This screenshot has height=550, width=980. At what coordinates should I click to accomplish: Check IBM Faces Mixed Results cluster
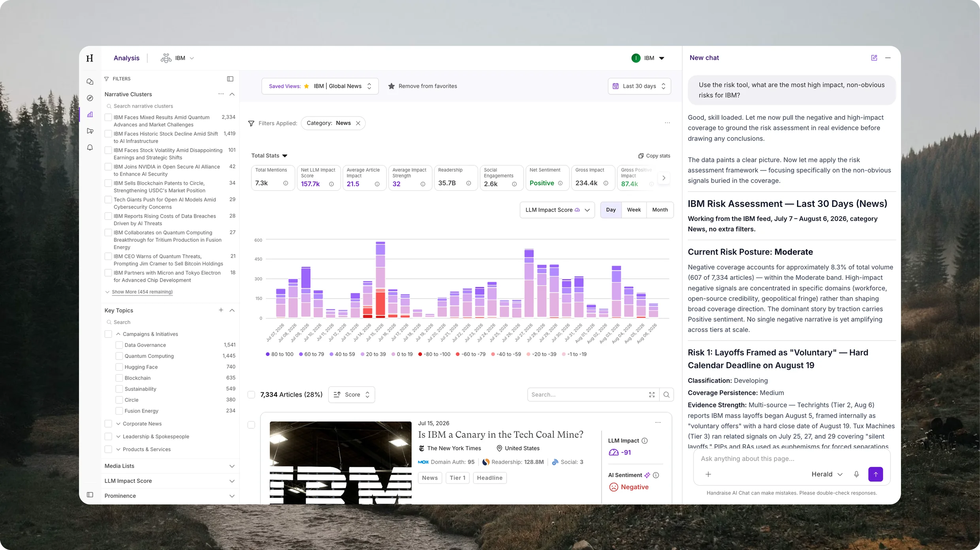click(108, 117)
